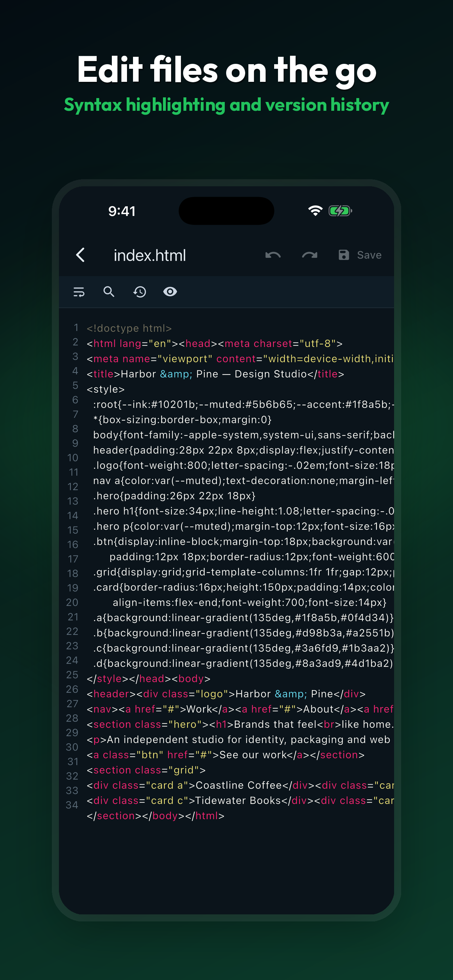453x980 pixels.
Task: Place cursor on closing </section></body></html> line
Action: click(x=156, y=815)
